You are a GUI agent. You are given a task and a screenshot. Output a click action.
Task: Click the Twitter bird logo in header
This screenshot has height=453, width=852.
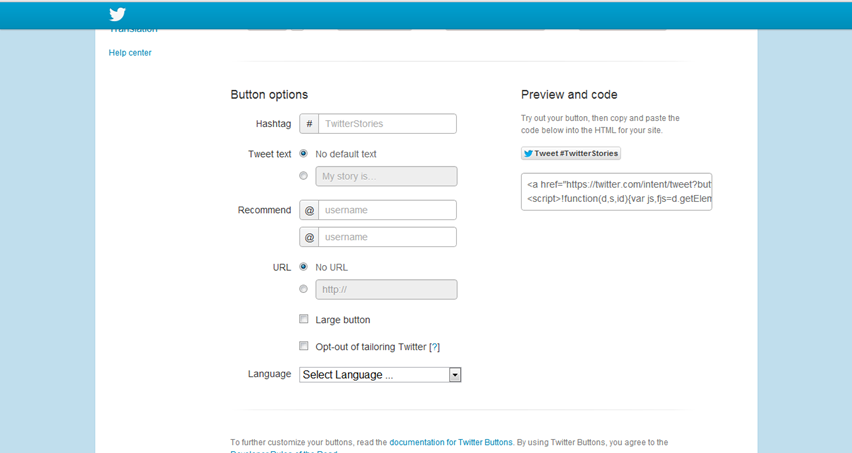coord(117,14)
